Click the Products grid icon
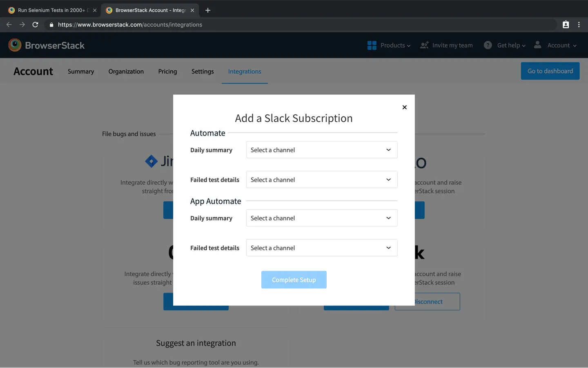 [x=372, y=45]
